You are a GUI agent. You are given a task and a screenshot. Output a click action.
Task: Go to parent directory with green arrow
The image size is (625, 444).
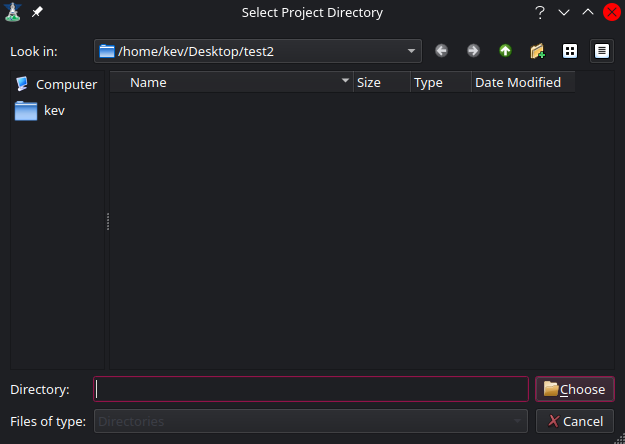tap(505, 51)
